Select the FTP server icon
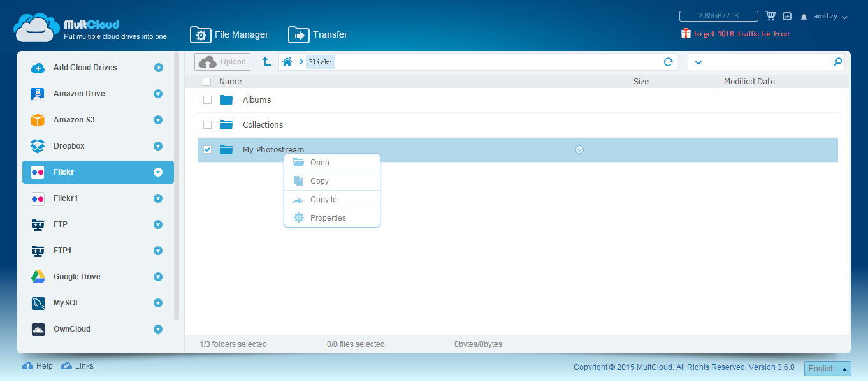 tap(38, 224)
